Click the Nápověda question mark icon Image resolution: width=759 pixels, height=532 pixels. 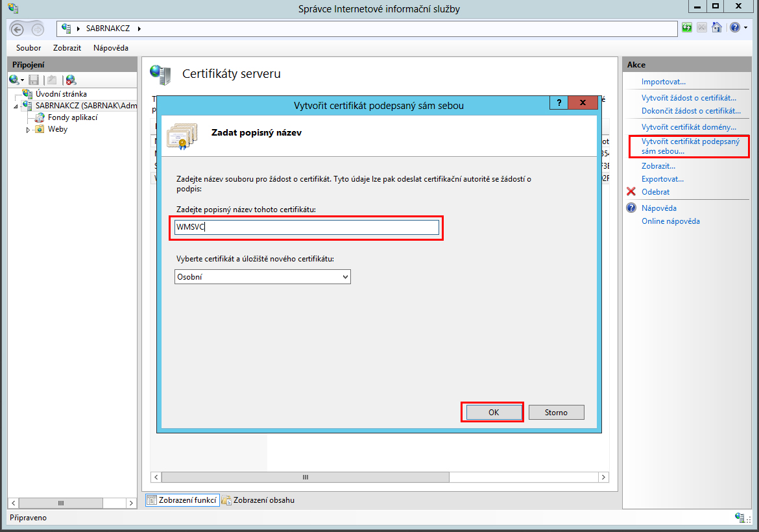point(631,208)
